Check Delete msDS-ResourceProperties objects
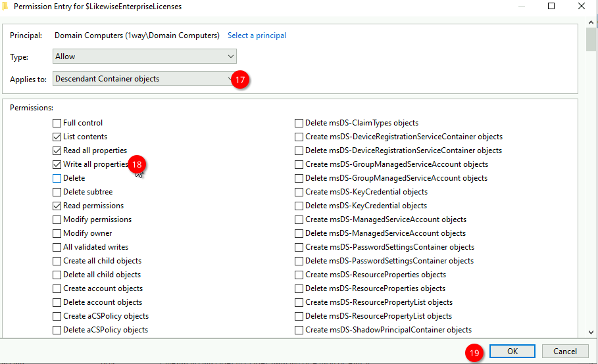Screen dimensions: 598x364 point(299,288)
